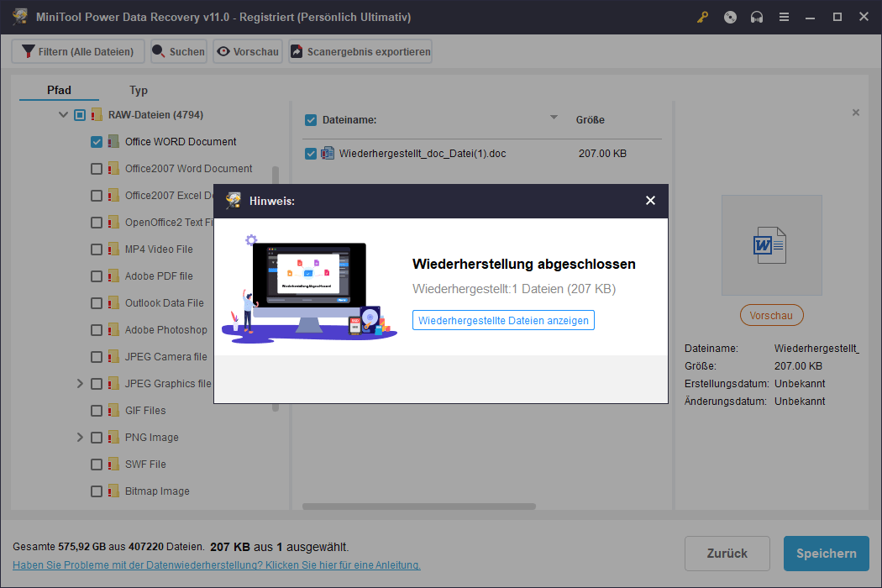Click the Suchen magnifier button

178,51
